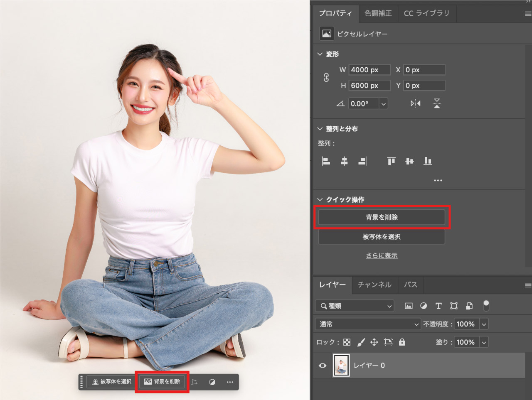Click the flip horizontal icon in Transform
Screen dimensions: 532x400
tap(415, 103)
